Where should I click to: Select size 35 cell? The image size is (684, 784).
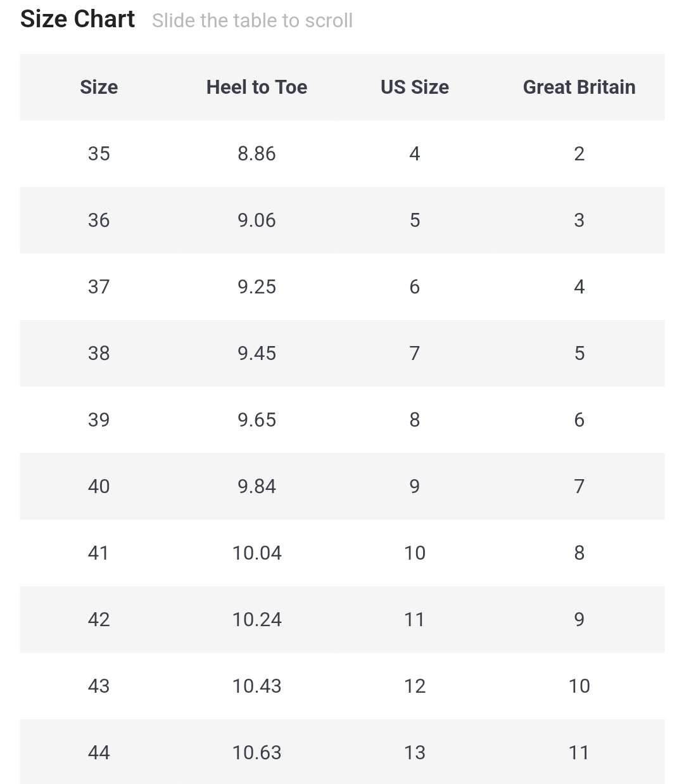pos(99,153)
